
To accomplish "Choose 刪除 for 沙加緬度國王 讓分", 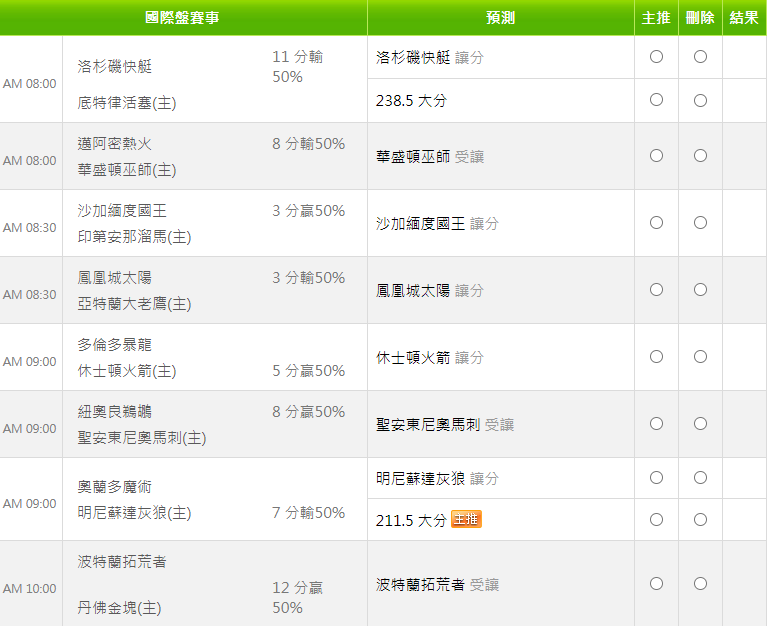I will click(700, 222).
